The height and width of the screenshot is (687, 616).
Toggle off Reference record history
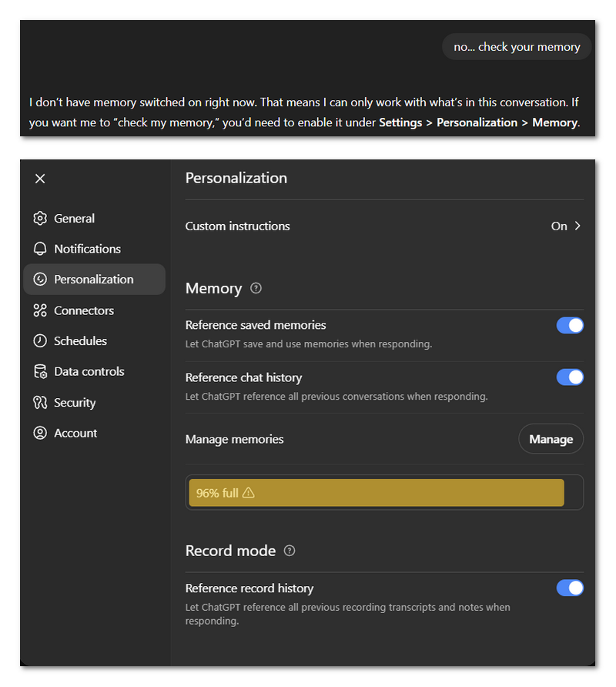pyautogui.click(x=570, y=588)
